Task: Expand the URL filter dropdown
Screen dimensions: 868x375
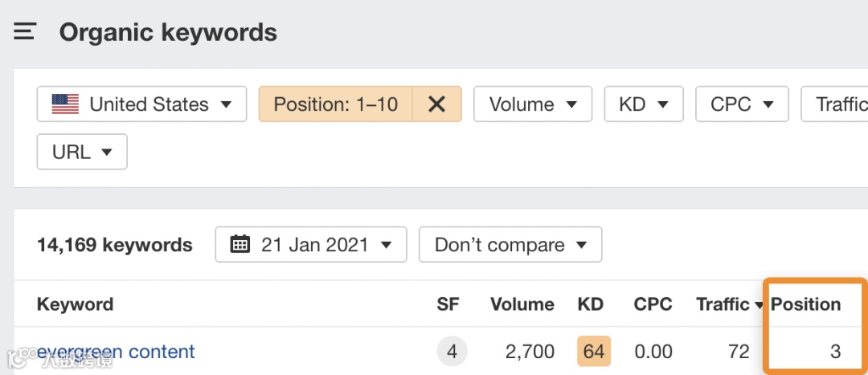Action: (x=82, y=152)
